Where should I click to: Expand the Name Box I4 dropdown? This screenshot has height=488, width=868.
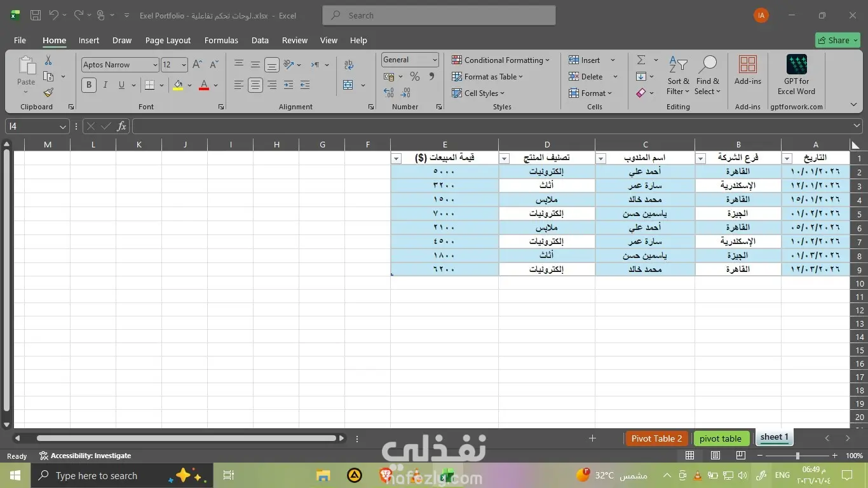pyautogui.click(x=63, y=126)
